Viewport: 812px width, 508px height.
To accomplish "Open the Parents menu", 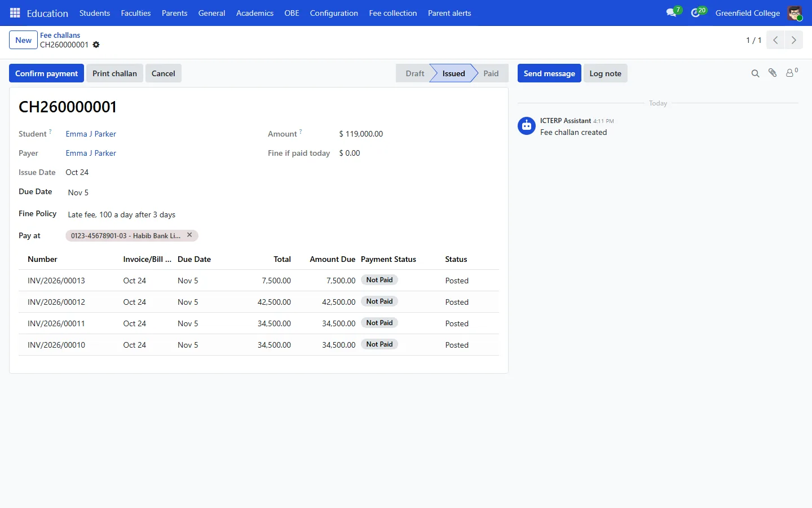I will click(174, 13).
